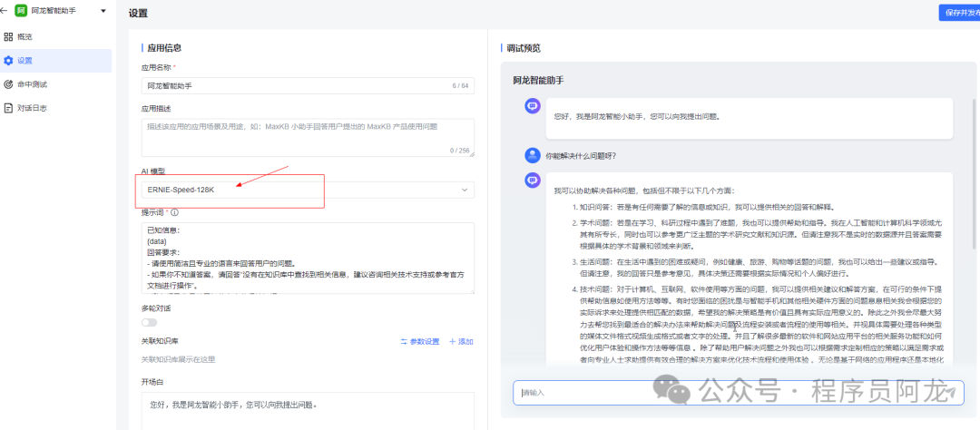Open the AI 模型 dropdown showing ERNIE-Speed-128K
The image size is (980, 430).
click(x=299, y=190)
